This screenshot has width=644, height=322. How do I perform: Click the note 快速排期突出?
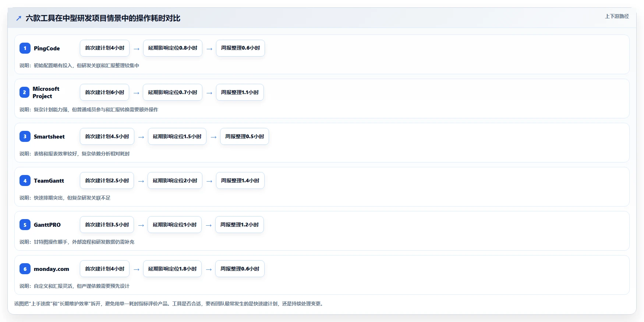(65, 198)
